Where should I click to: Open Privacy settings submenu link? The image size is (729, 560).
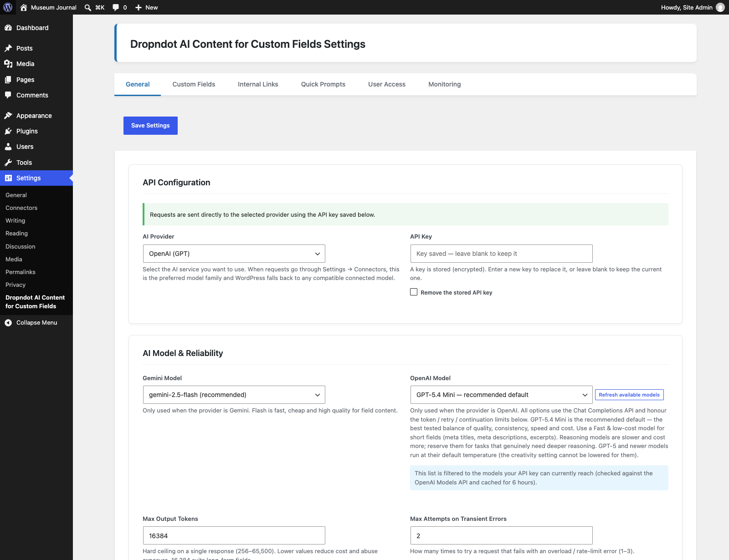15,285
